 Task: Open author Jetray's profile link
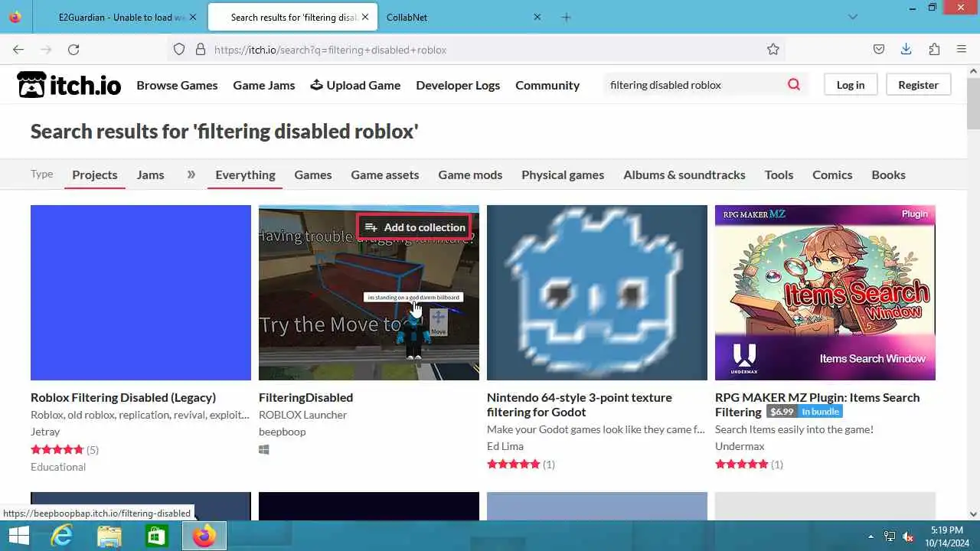tap(45, 432)
